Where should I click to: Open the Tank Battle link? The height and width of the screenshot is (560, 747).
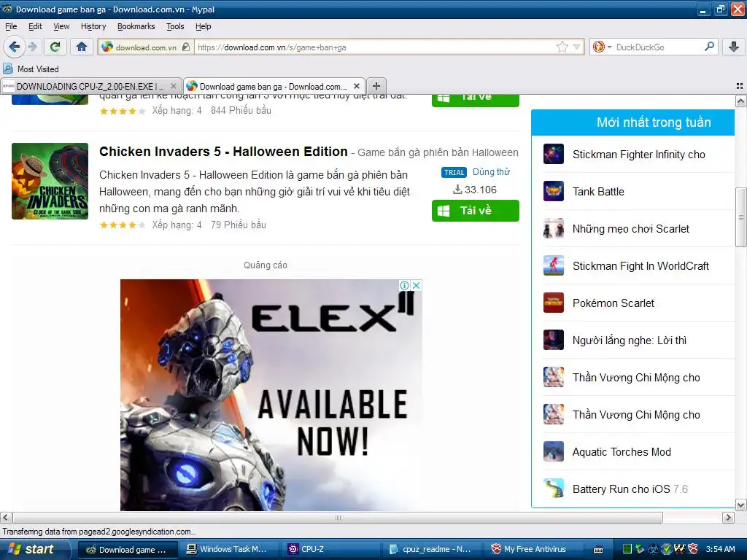598,192
